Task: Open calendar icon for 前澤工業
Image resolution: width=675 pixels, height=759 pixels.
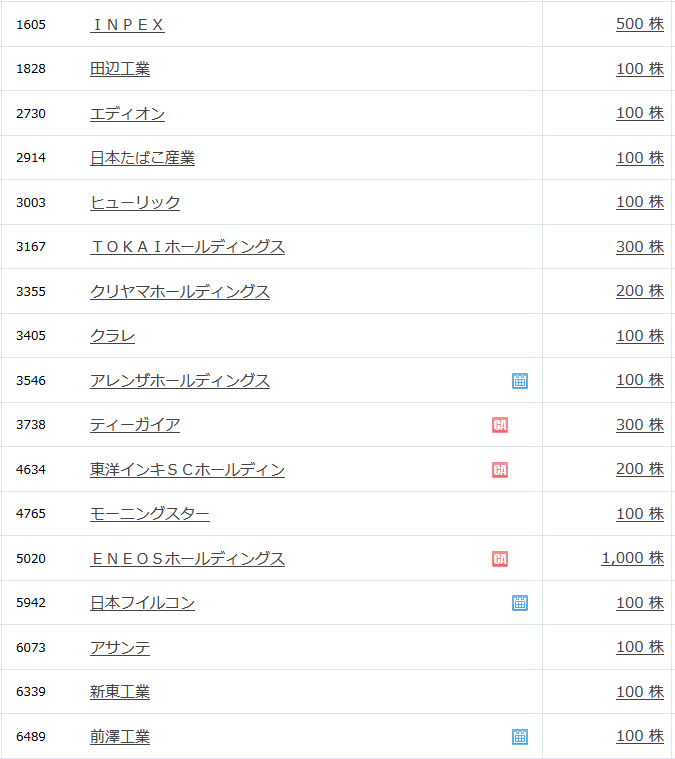Action: click(x=520, y=737)
